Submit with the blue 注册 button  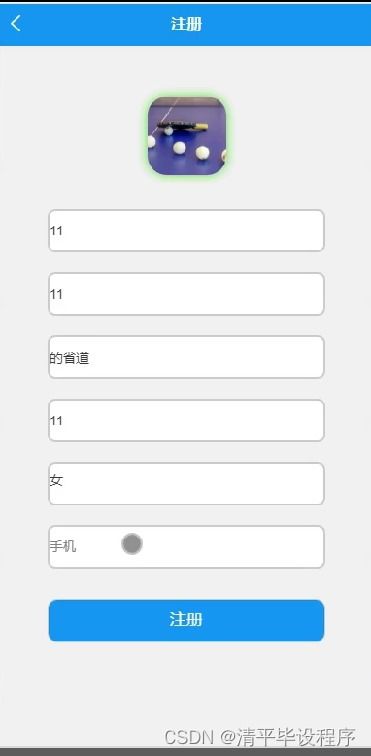(x=186, y=620)
